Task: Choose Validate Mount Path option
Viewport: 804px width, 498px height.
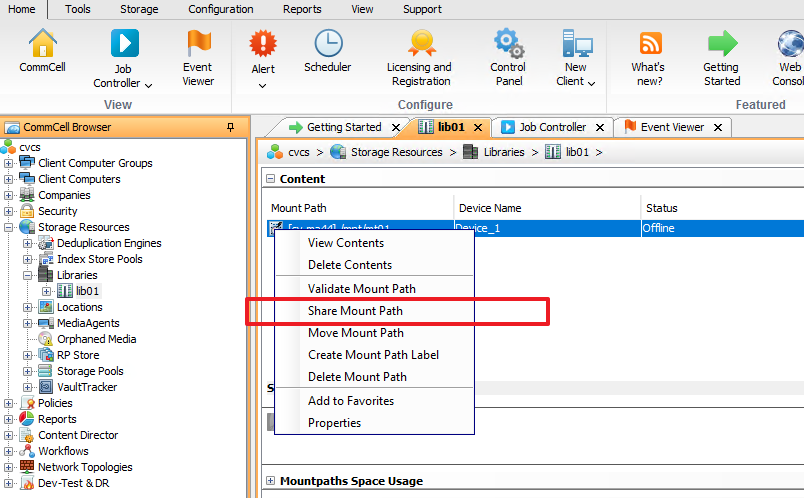Action: [361, 289]
